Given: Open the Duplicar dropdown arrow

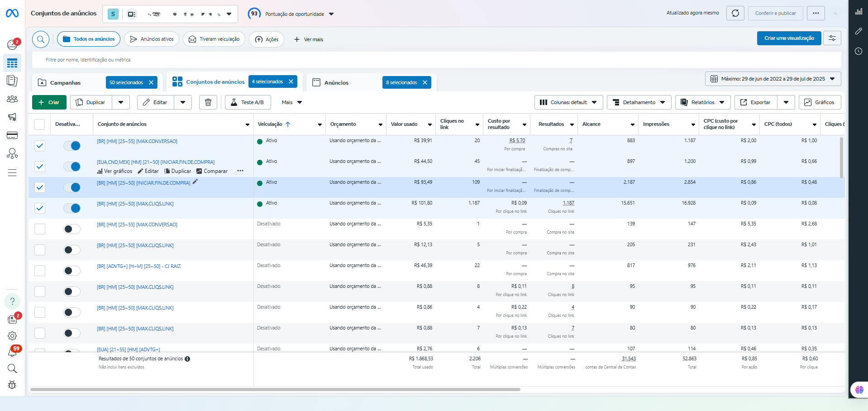Looking at the screenshot, I should coord(121,102).
